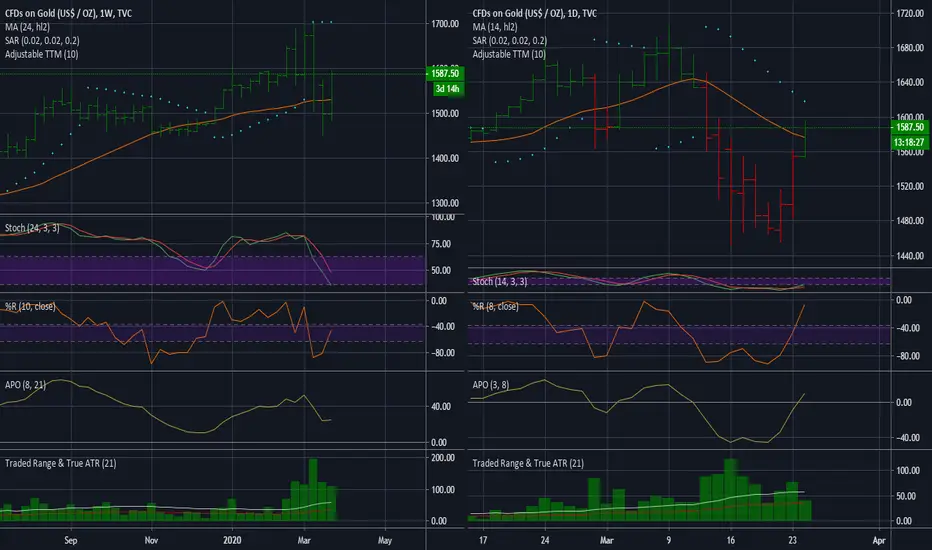Select Traded Range & True ATR (21) on weekly chart
This screenshot has width=932, height=550.
61,463
